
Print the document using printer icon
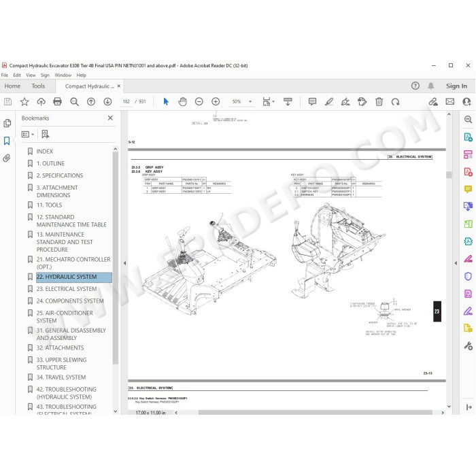(57, 102)
